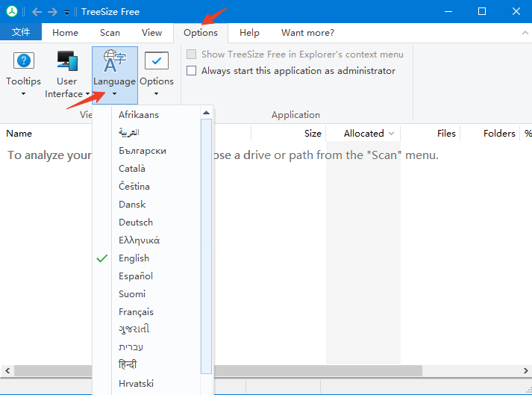Click the Language globe icon
Viewport: 532px width, 395px height.
pyautogui.click(x=114, y=60)
